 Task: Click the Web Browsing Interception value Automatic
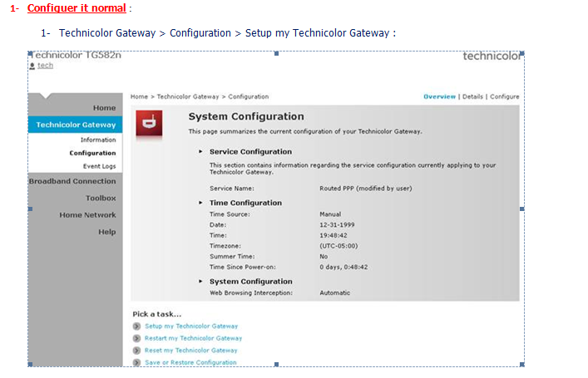(x=334, y=293)
